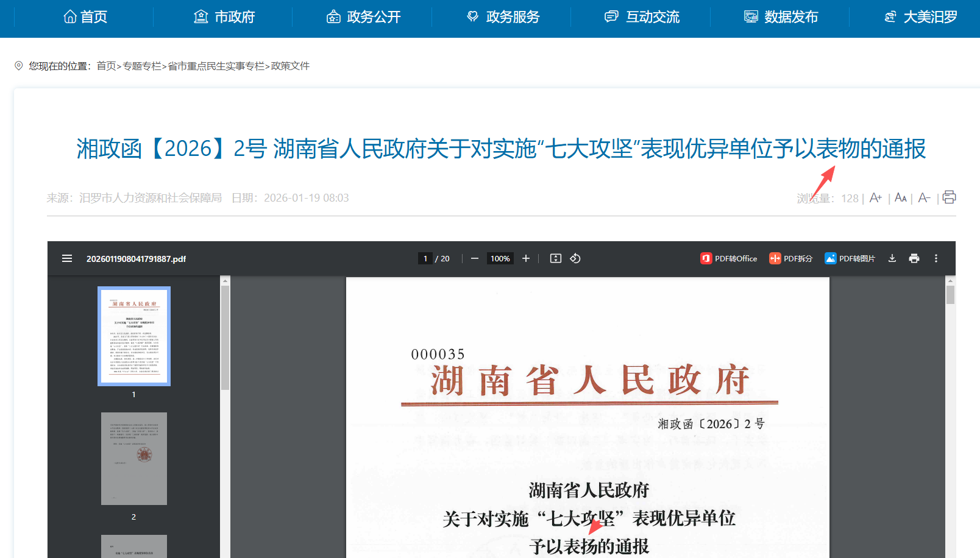Print the PDF from viewer toolbar
The width and height of the screenshot is (980, 558).
(x=914, y=259)
